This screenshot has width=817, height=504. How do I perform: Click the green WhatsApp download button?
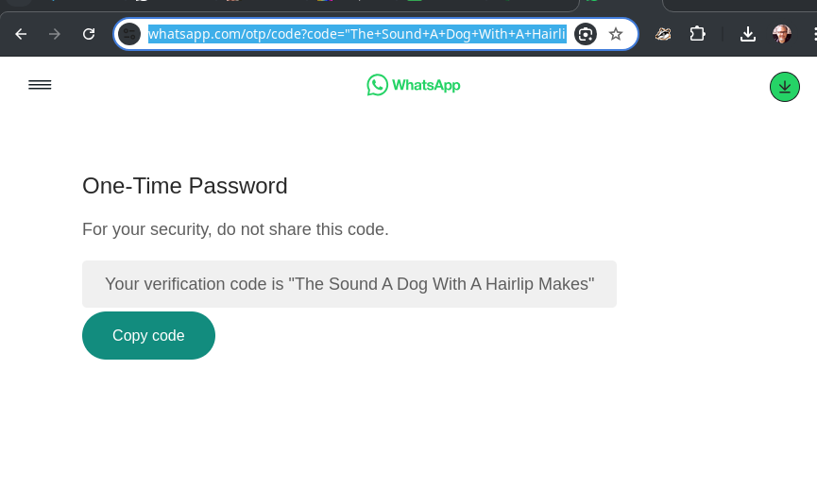[784, 87]
